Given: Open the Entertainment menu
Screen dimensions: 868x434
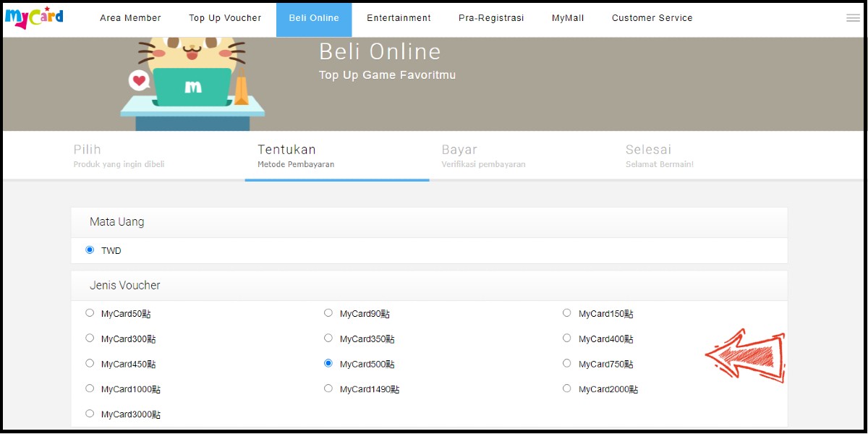Looking at the screenshot, I should tap(399, 18).
